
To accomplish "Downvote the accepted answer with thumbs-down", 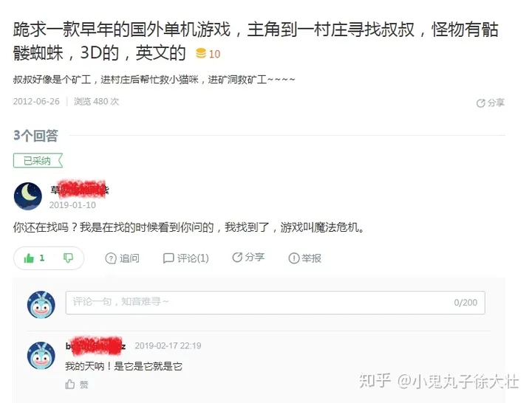I will 68,258.
